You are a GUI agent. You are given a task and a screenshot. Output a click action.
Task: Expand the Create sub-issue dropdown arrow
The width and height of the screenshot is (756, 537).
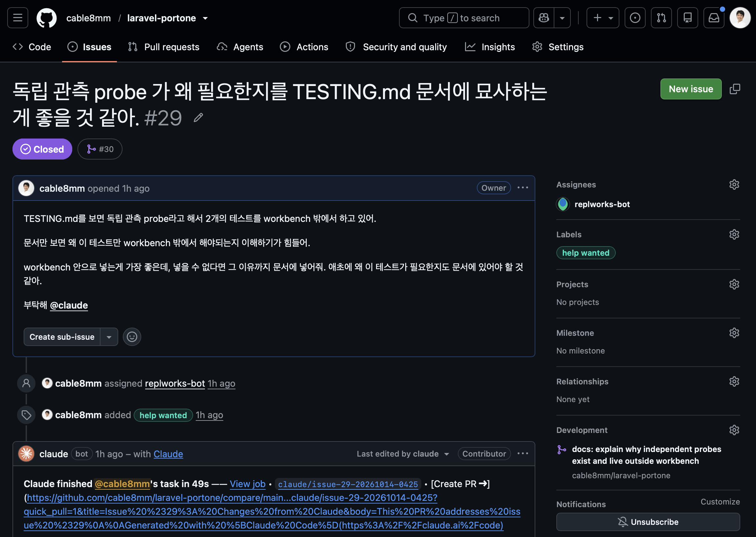pos(109,337)
